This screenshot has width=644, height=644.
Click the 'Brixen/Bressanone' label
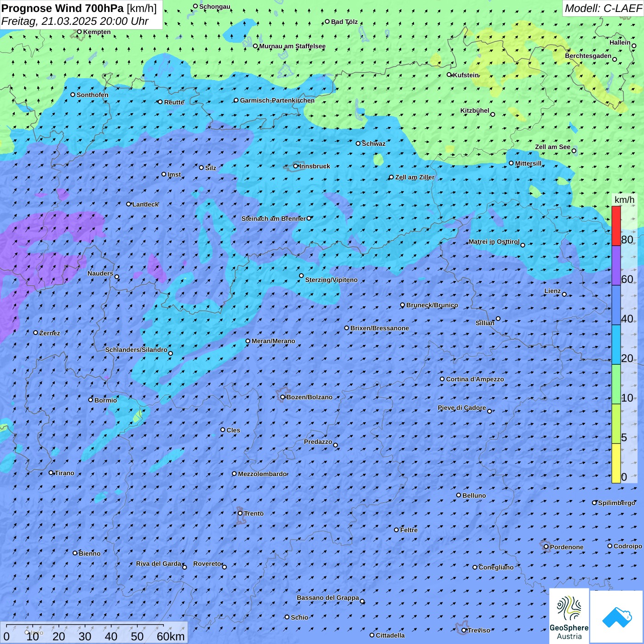(x=379, y=328)
